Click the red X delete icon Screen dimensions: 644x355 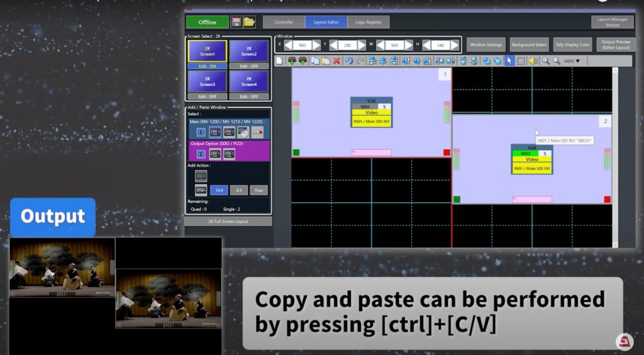[336, 61]
